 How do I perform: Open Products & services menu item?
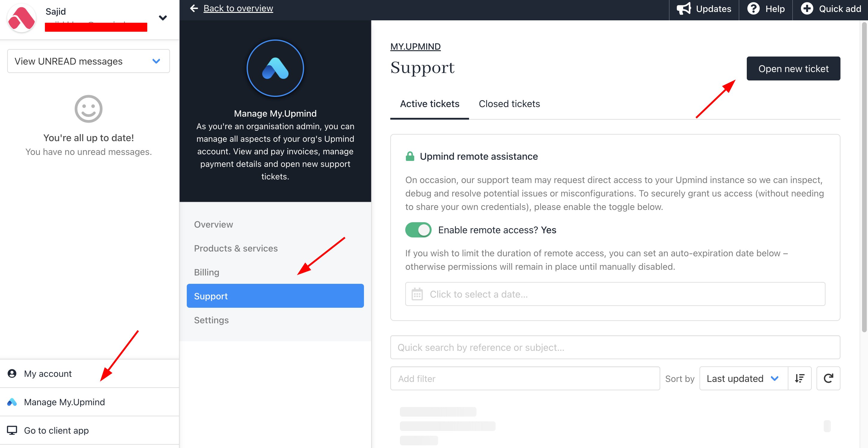tap(275, 248)
